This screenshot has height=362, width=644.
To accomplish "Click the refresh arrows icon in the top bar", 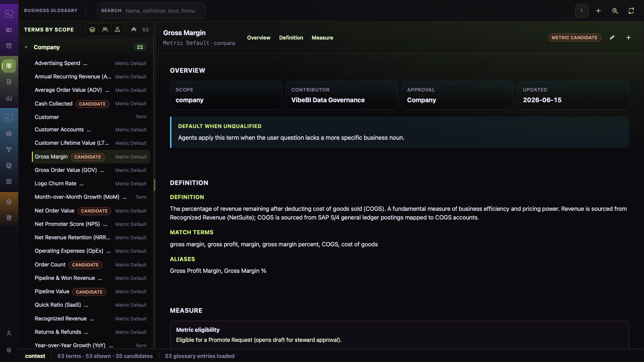I will pyautogui.click(x=631, y=11).
